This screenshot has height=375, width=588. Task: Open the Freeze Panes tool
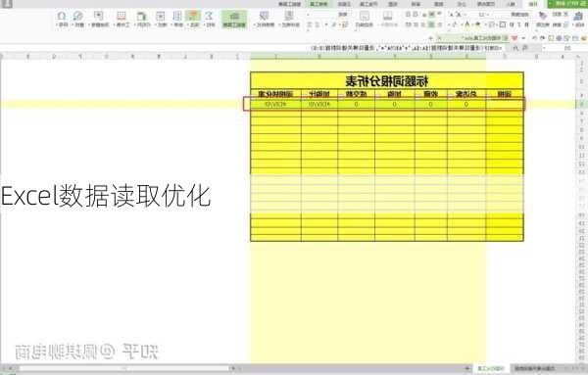pos(99,19)
